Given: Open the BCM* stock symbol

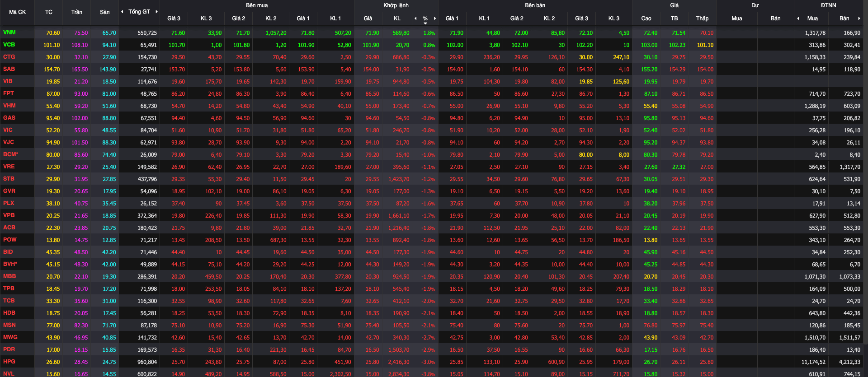Looking at the screenshot, I should coord(10,154).
